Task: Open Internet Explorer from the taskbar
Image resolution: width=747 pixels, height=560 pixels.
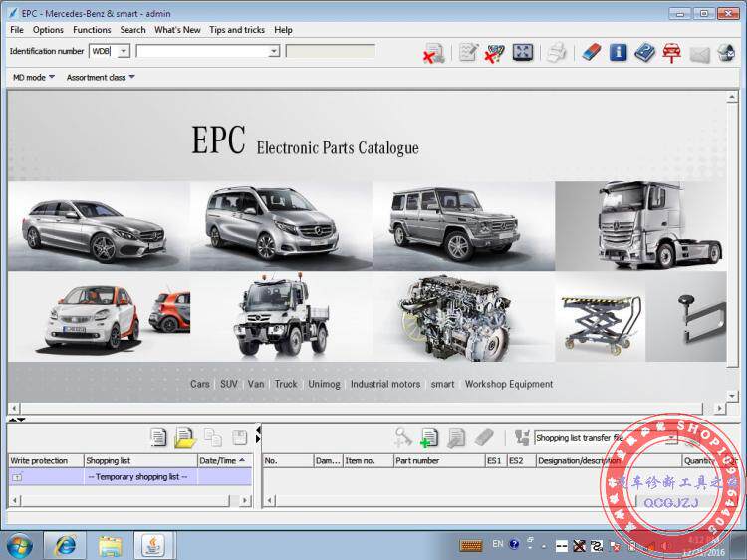Action: click(x=65, y=545)
